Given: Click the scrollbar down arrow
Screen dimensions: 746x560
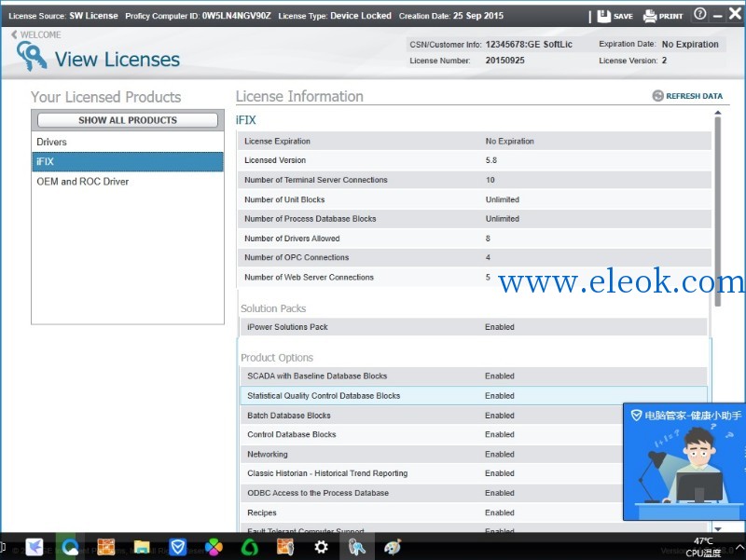Looking at the screenshot, I should coord(717,528).
